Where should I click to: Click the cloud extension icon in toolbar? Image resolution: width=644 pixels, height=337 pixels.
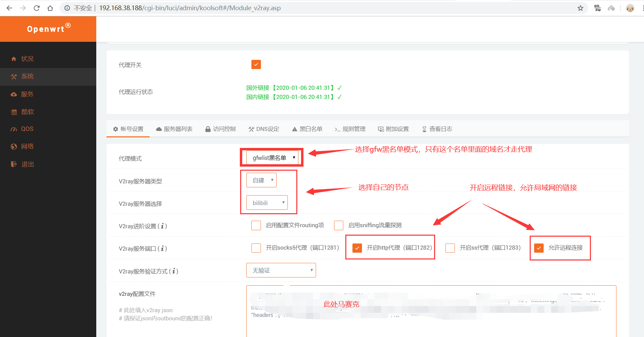[611, 8]
